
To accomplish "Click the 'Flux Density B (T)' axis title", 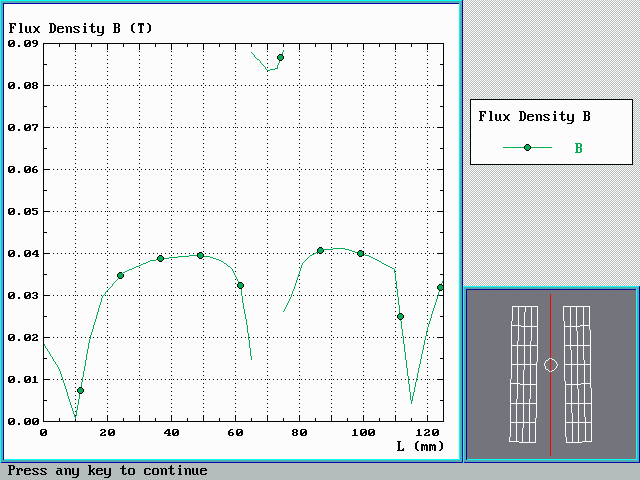I will coord(80,29).
